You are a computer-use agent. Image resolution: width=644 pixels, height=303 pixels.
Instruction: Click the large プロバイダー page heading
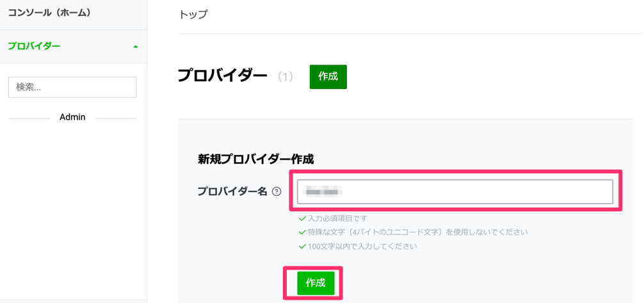click(x=223, y=76)
